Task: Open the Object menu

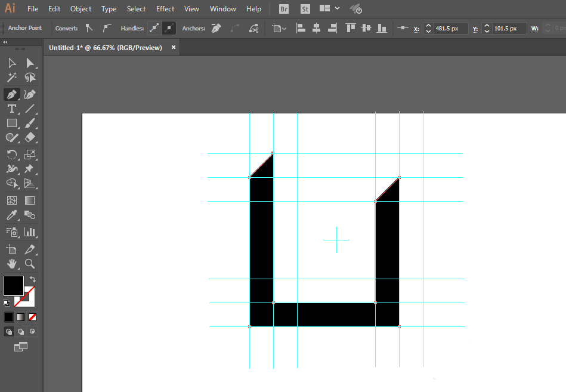Action: [81, 9]
